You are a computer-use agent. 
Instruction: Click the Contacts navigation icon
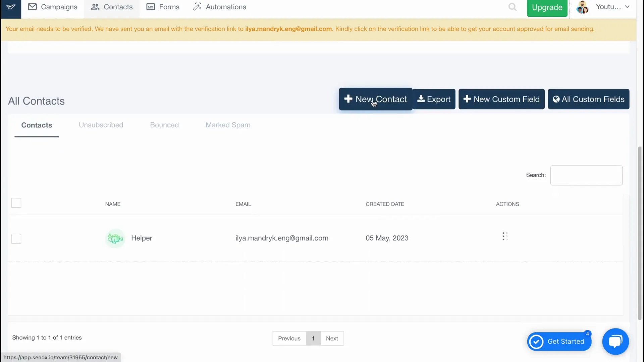pyautogui.click(x=95, y=7)
